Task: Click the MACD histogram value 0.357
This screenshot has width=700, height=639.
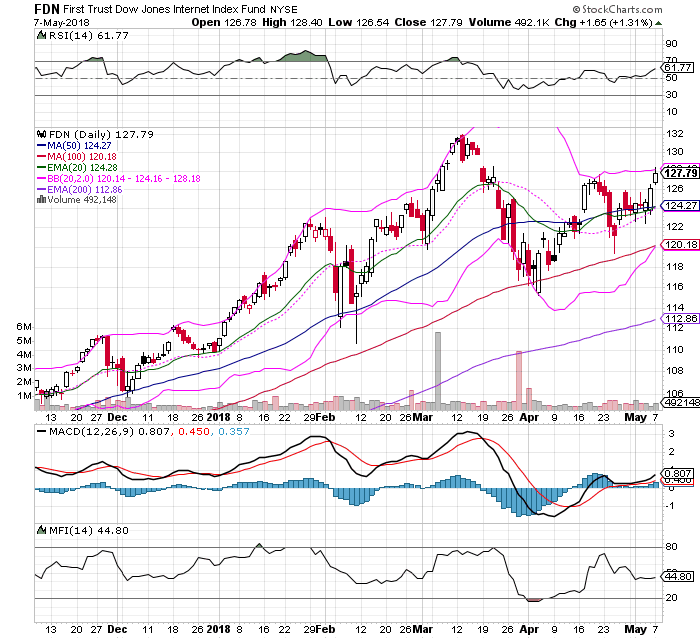Action: 233,431
